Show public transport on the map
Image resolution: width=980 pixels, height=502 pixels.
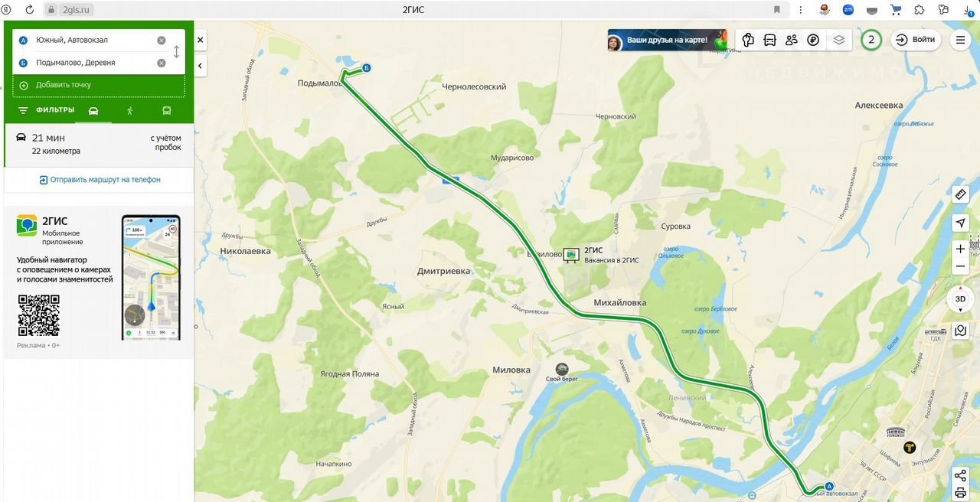[x=770, y=40]
